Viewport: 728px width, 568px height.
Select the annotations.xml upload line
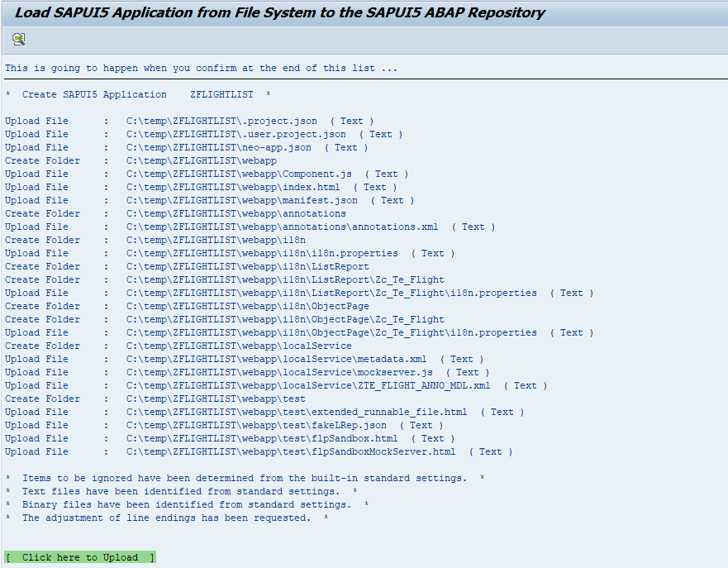tap(250, 227)
